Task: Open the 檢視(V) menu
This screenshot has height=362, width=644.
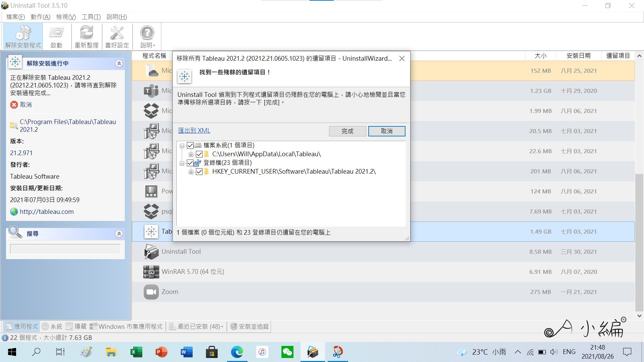Action: pyautogui.click(x=66, y=17)
